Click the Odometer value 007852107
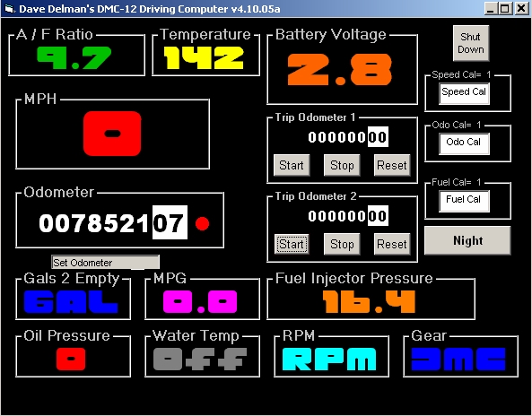 pyautogui.click(x=113, y=222)
